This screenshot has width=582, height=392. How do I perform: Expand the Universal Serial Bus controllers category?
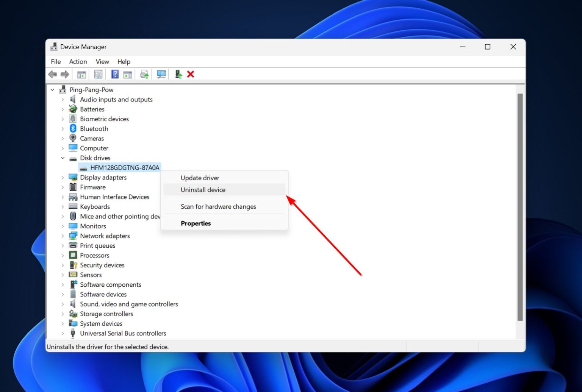click(x=63, y=333)
